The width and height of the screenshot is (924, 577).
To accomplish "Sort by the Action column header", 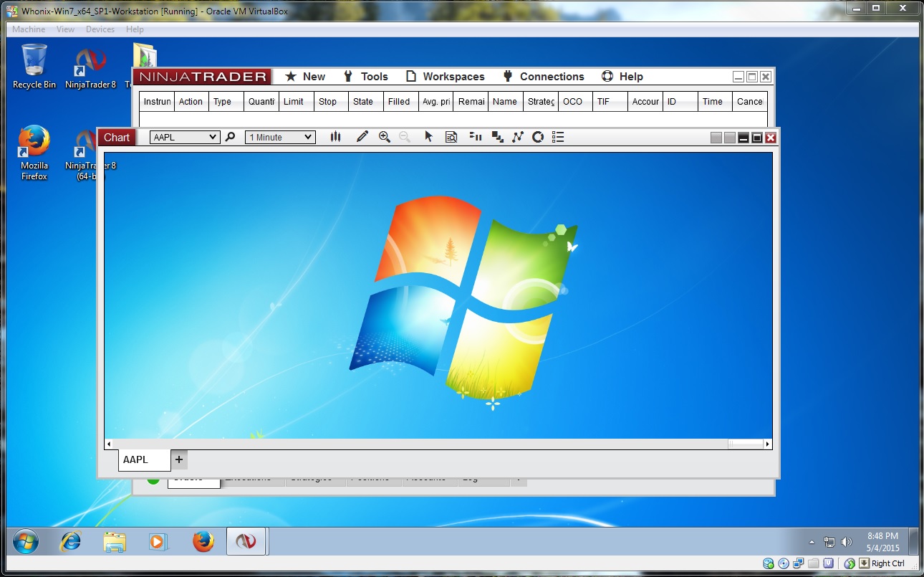I will [191, 102].
